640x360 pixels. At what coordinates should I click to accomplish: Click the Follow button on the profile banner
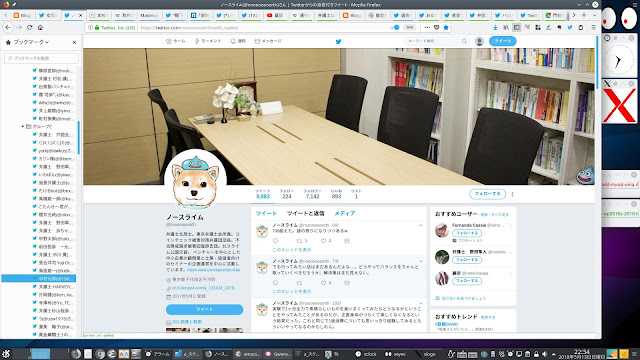click(x=487, y=194)
